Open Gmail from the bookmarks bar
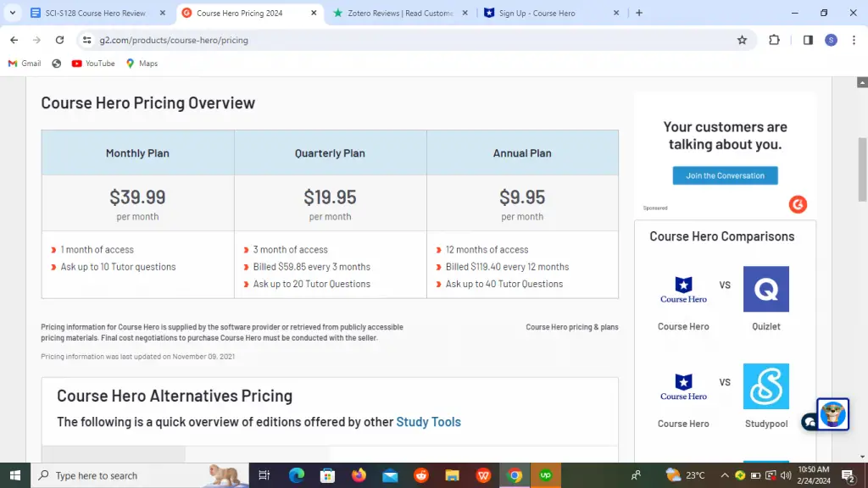The height and width of the screenshot is (488, 868). pos(25,63)
